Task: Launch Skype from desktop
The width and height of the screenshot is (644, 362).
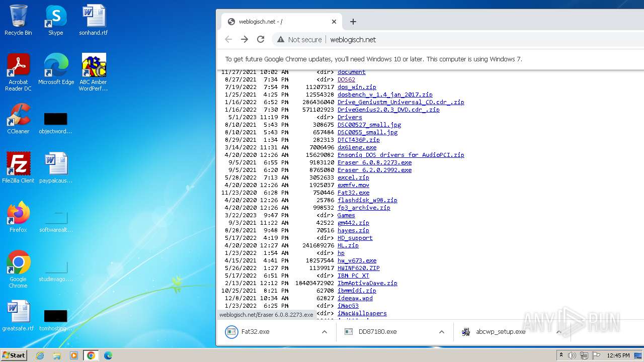Action: [x=55, y=20]
